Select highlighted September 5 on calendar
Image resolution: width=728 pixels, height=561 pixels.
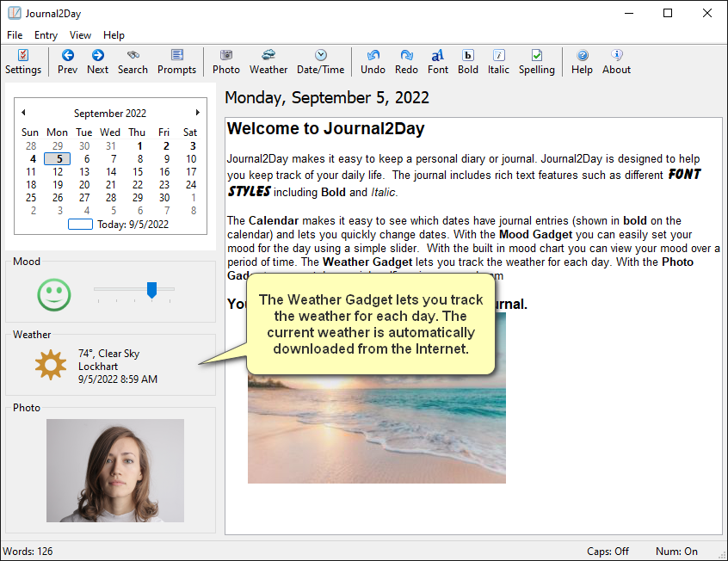point(58,159)
